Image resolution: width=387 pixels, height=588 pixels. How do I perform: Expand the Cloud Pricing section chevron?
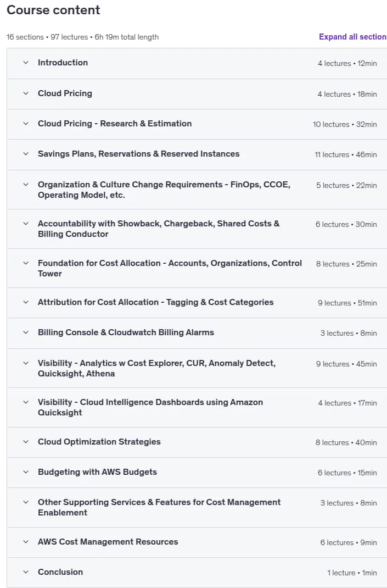pos(26,93)
